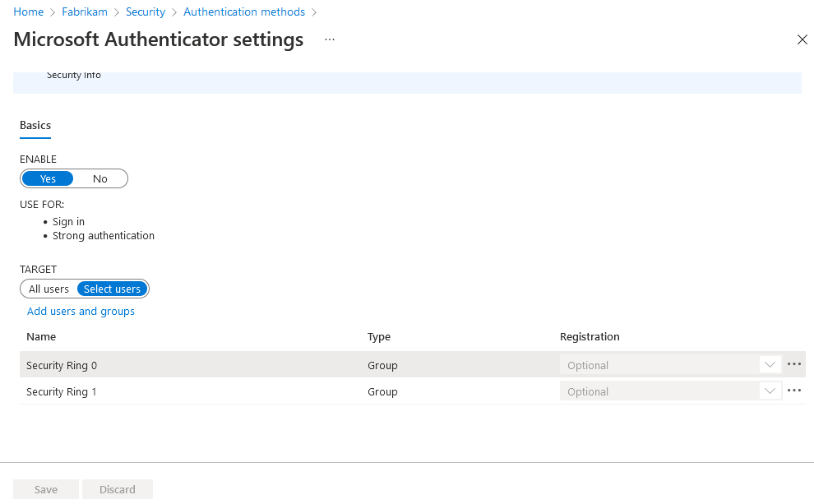This screenshot has width=814, height=504.
Task: Navigate to Fabrikam breadcrumb
Action: 86,12
